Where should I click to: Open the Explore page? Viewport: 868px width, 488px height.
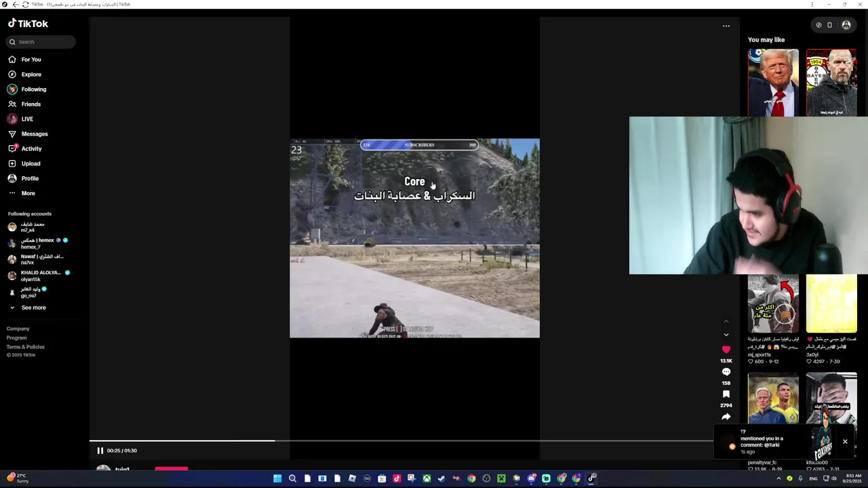[x=31, y=75]
